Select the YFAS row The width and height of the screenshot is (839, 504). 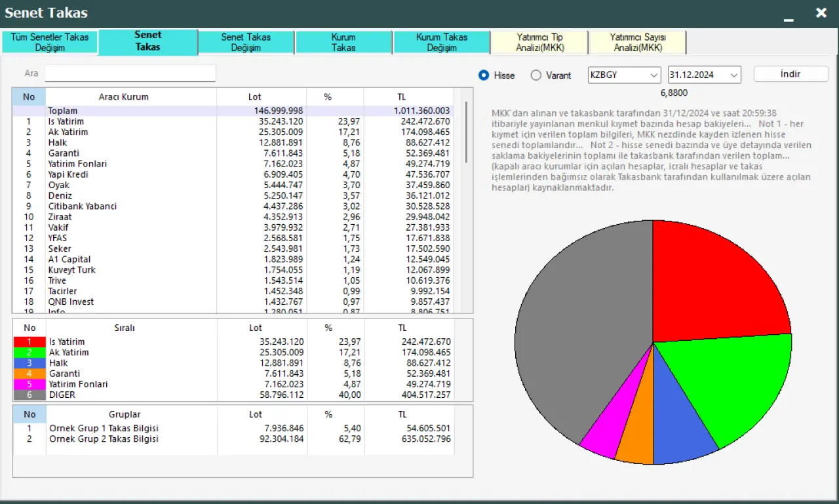pos(233,238)
